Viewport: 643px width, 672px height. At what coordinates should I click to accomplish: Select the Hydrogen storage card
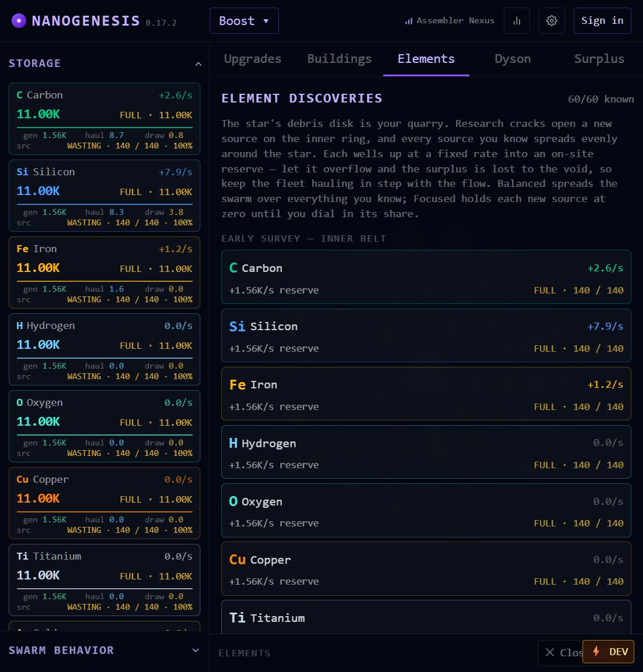pyautogui.click(x=105, y=349)
